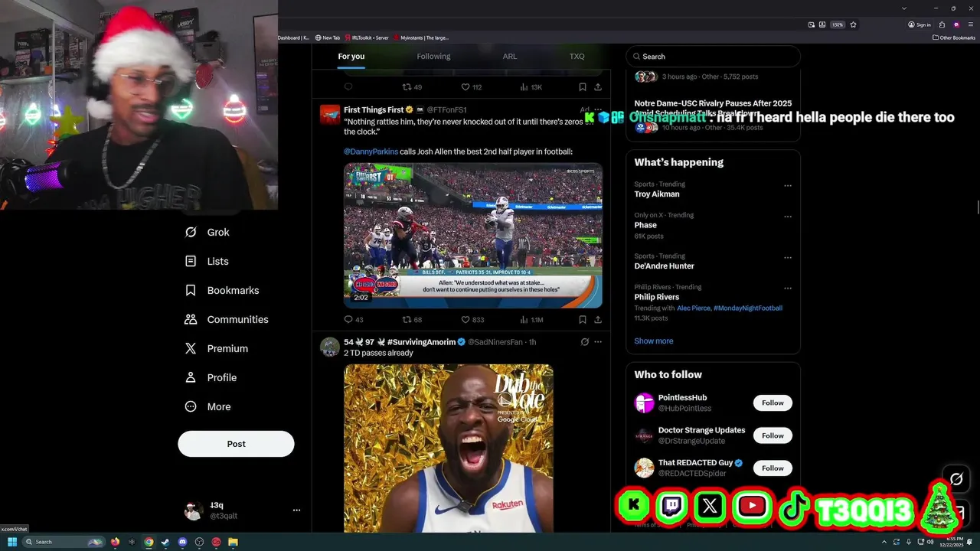Viewport: 980px width, 551px height.
Task: Show hidden system tray icons
Action: (x=884, y=542)
